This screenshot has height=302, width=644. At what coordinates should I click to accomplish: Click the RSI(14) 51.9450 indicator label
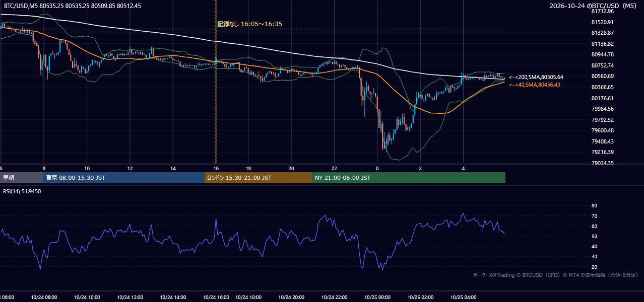tap(22, 191)
